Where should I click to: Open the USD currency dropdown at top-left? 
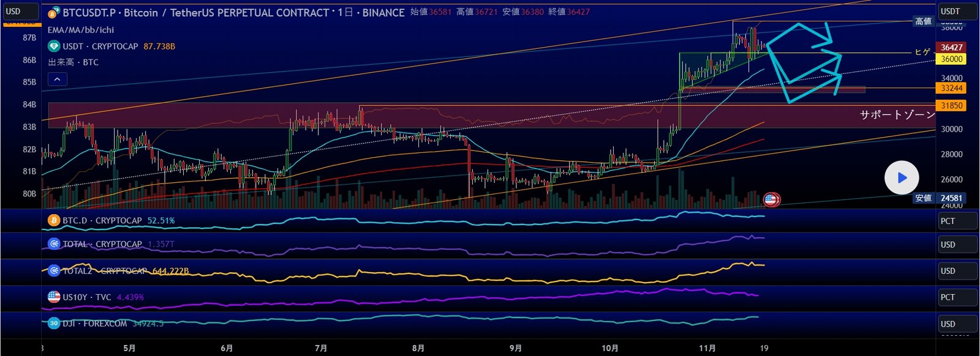[20, 12]
